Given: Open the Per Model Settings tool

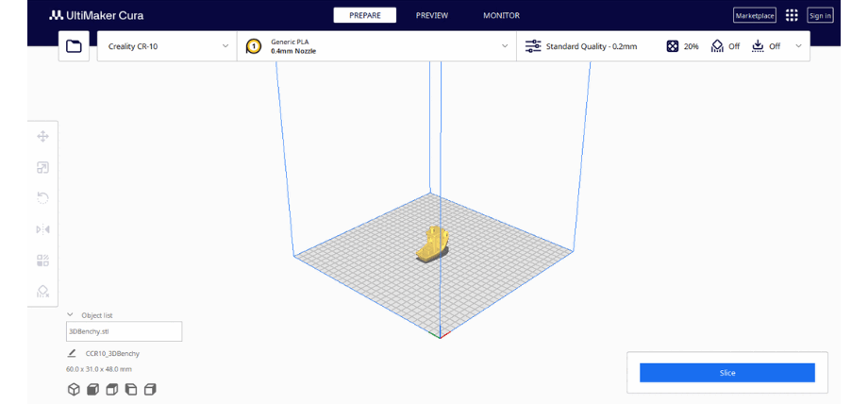Looking at the screenshot, I should 42,261.
